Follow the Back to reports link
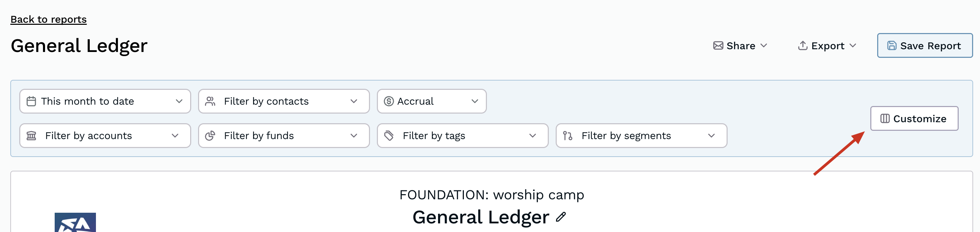This screenshot has width=980, height=232. click(x=48, y=19)
